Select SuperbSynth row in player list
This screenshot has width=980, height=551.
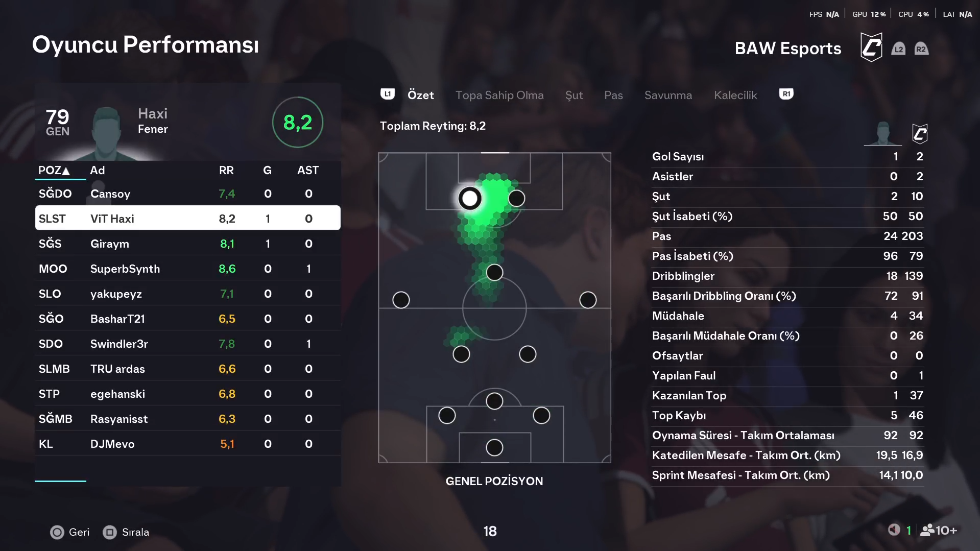point(187,269)
